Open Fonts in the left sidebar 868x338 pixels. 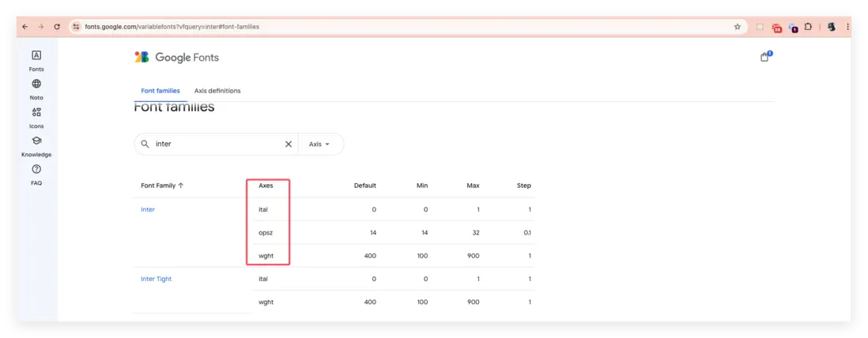point(36,61)
